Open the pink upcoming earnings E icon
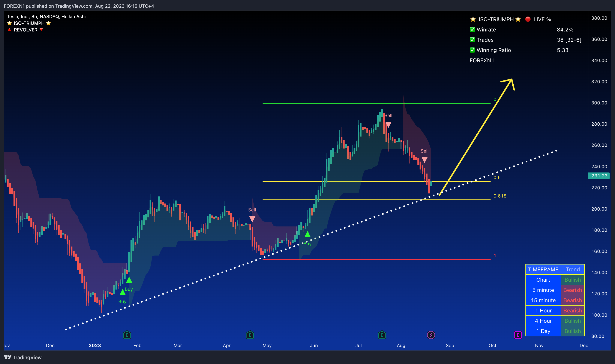615x364 pixels. [x=518, y=335]
